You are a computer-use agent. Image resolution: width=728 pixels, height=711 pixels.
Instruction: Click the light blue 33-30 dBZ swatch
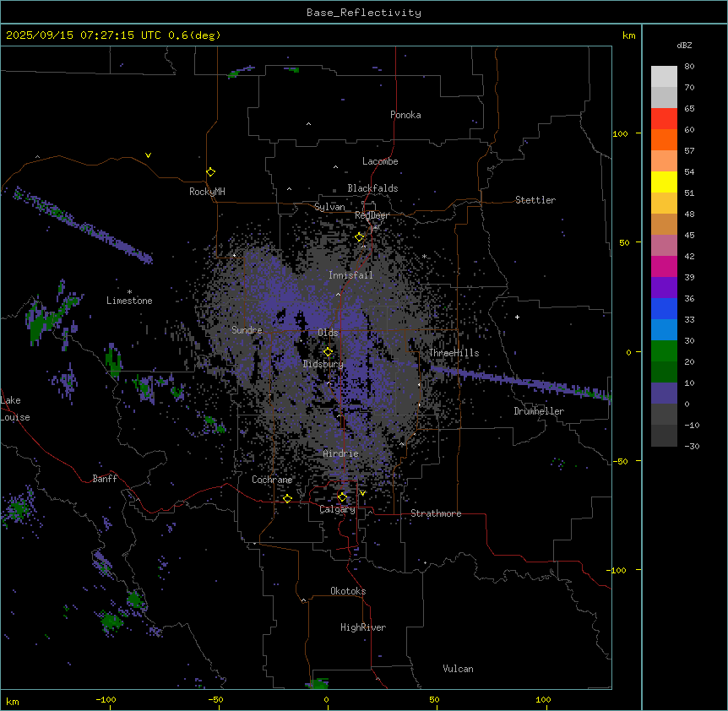pos(664,330)
